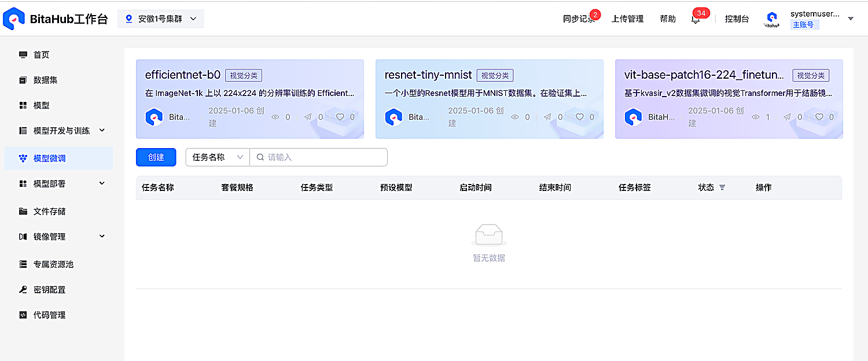Click 帮助 in the top bar
The height and width of the screenshot is (361, 868).
[x=668, y=19]
